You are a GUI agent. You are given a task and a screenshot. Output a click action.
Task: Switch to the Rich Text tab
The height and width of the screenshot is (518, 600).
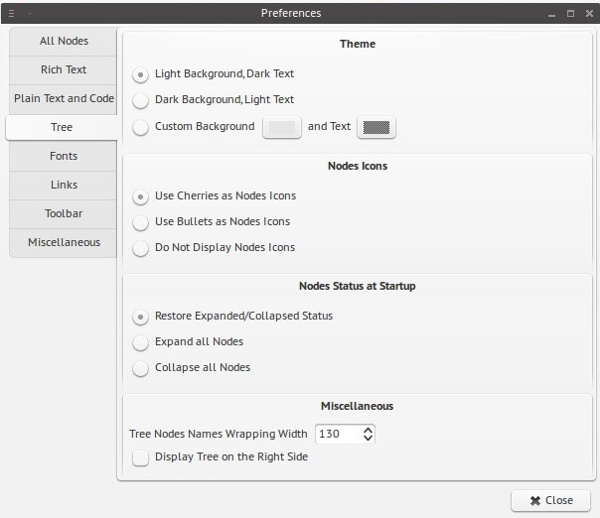coord(64,70)
